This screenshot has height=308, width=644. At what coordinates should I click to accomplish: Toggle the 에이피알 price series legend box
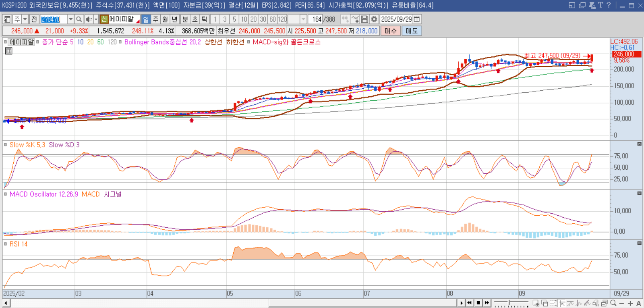point(5,42)
